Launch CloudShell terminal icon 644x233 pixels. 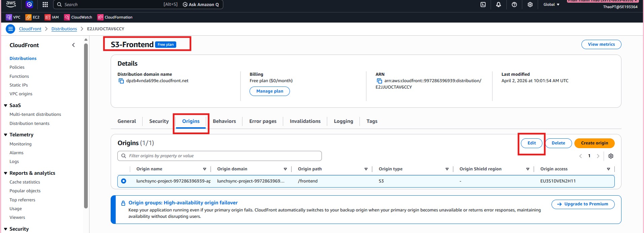483,4
